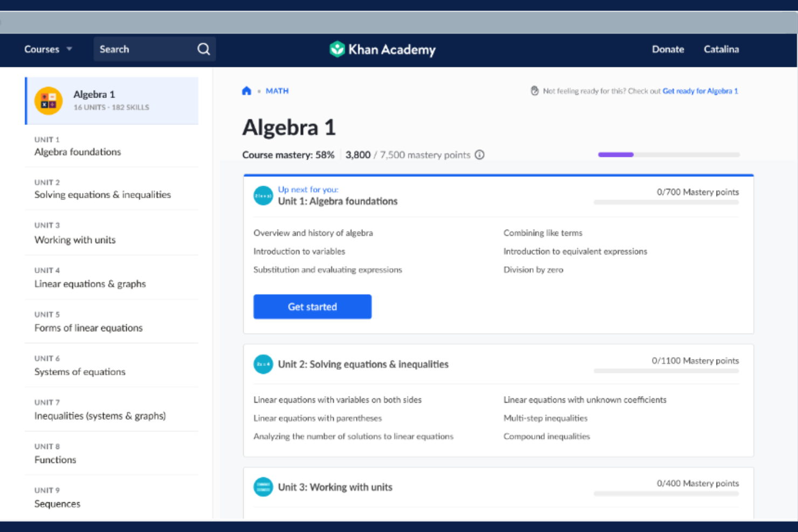Screen dimensions: 798x532
Task: Select Unit 1 Algebra foundations in sidebar
Action: [112, 146]
